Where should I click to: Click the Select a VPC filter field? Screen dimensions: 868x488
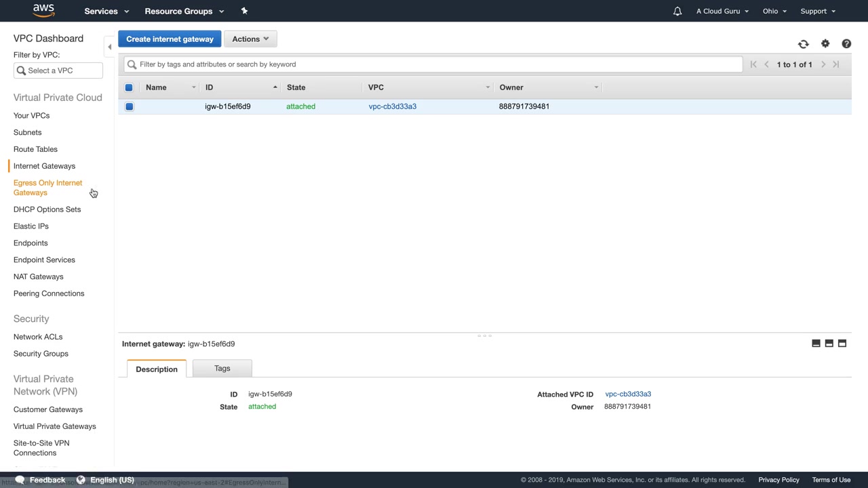pyautogui.click(x=58, y=70)
